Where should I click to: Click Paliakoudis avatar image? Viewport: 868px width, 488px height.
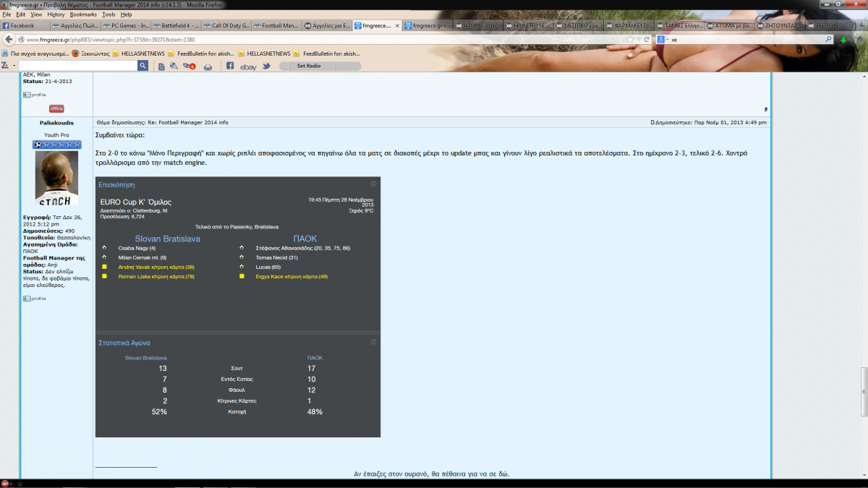point(56,178)
